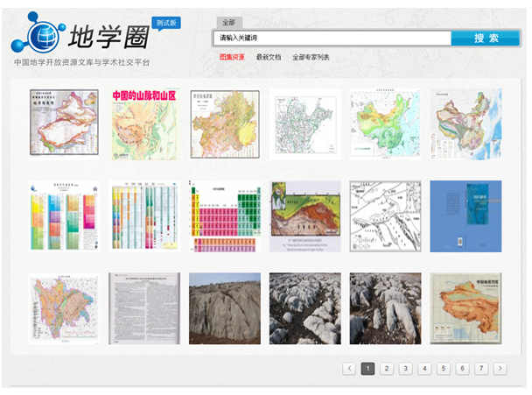
Task: Open the 最新文档 link
Action: tap(269, 57)
